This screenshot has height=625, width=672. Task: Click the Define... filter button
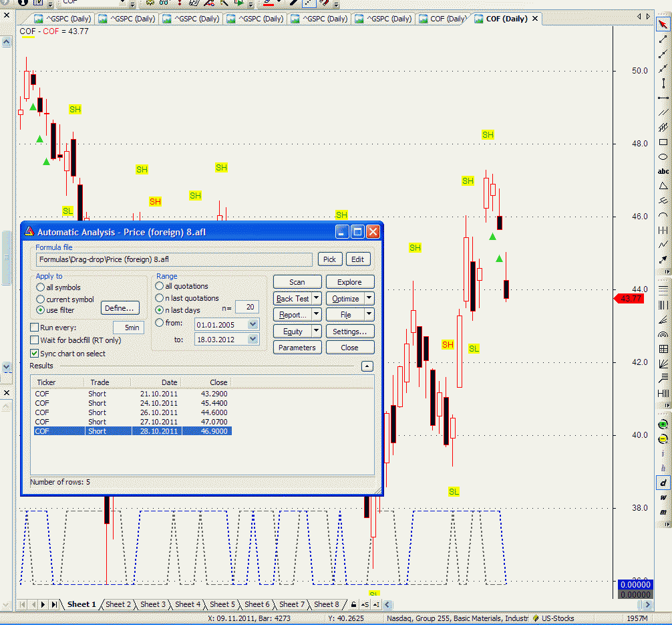click(121, 308)
